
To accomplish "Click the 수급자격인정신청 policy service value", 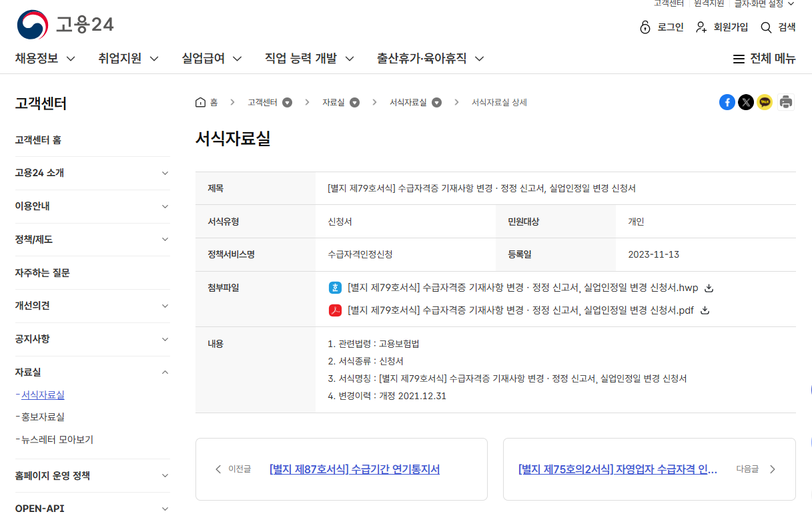I will (360, 254).
